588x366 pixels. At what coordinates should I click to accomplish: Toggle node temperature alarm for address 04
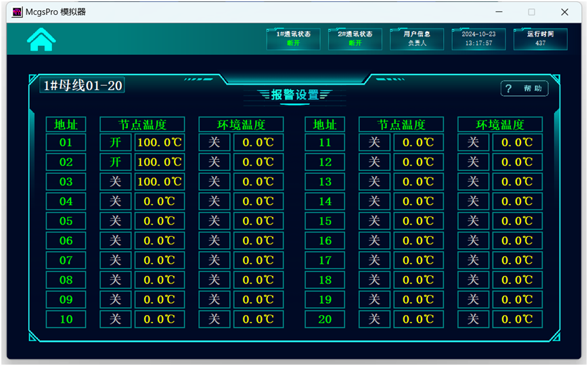pyautogui.click(x=116, y=202)
